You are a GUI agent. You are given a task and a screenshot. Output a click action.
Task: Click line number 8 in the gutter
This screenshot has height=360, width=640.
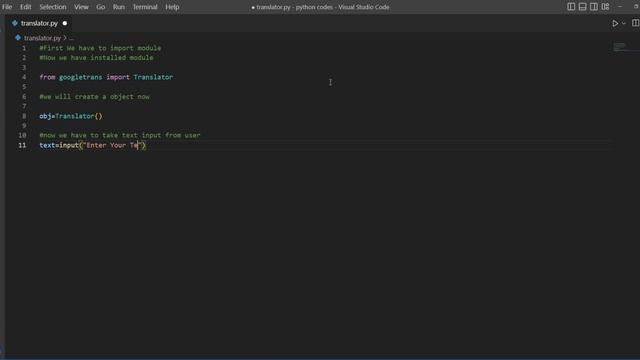tap(24, 116)
